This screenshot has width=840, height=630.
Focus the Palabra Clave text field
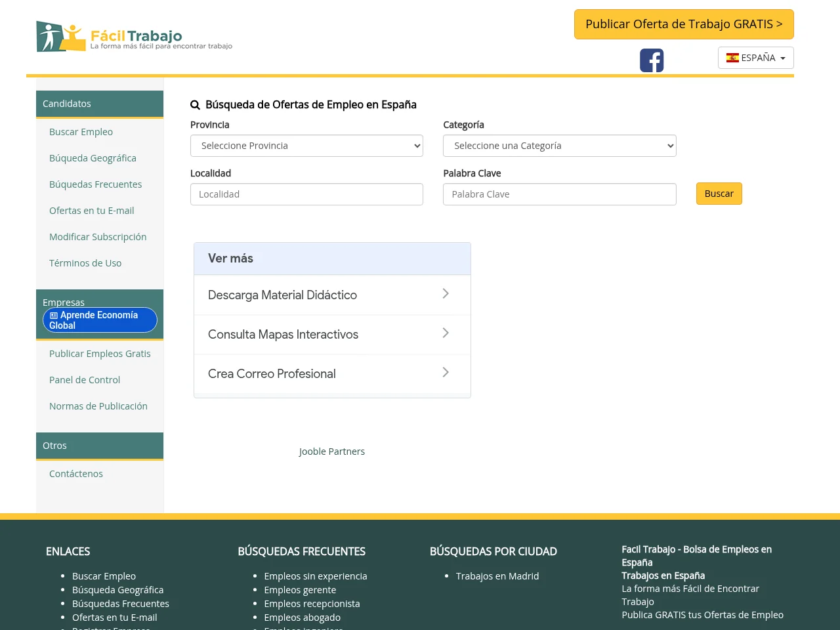pos(560,194)
